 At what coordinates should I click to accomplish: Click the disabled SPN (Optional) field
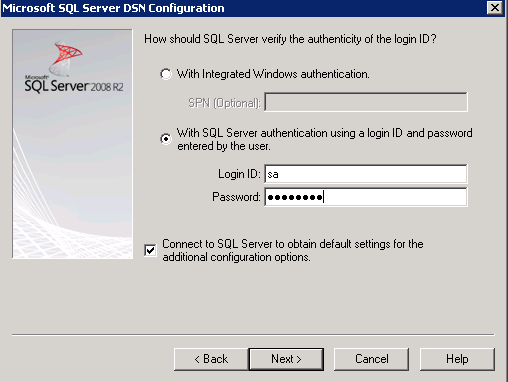[x=366, y=102]
